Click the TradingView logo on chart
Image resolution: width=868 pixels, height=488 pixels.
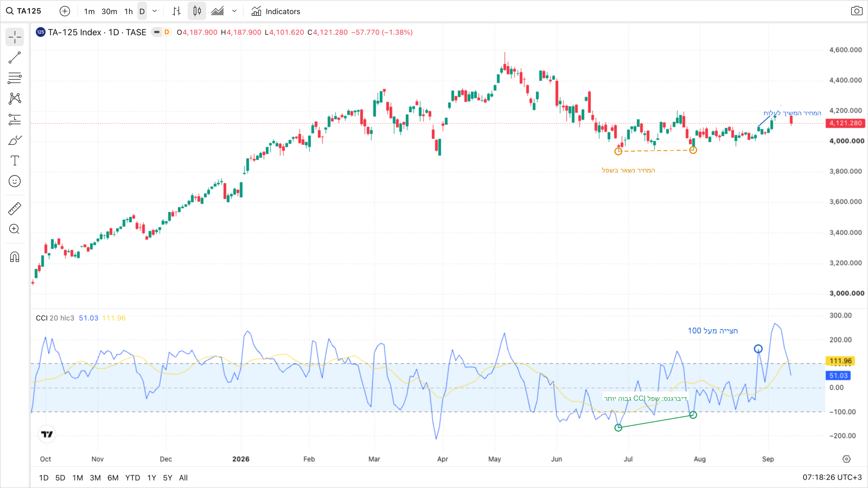coord(47,434)
